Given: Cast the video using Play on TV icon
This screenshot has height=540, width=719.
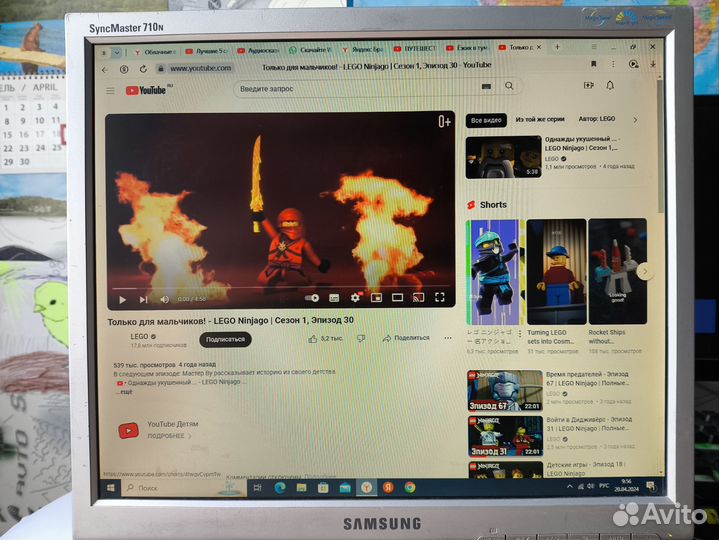Looking at the screenshot, I should pyautogui.click(x=418, y=298).
